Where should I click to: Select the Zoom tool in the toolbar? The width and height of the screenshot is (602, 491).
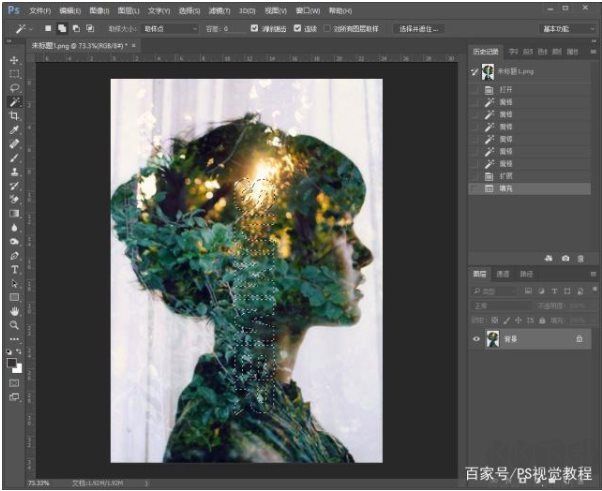click(14, 325)
